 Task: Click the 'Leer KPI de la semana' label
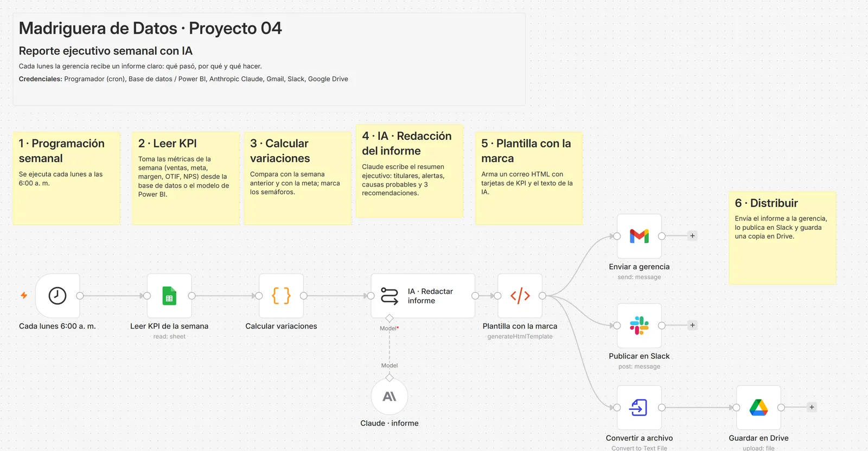click(169, 326)
